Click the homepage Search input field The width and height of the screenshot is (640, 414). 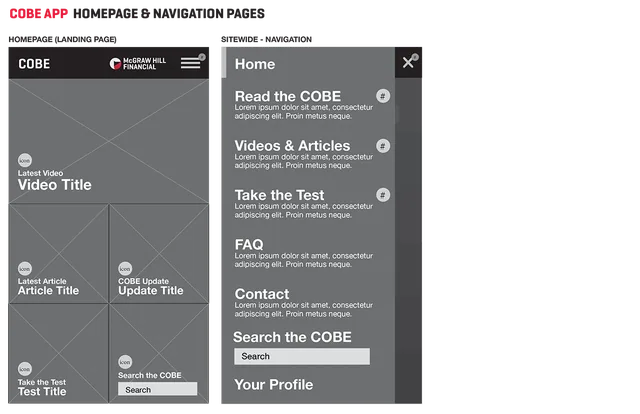tap(158, 389)
